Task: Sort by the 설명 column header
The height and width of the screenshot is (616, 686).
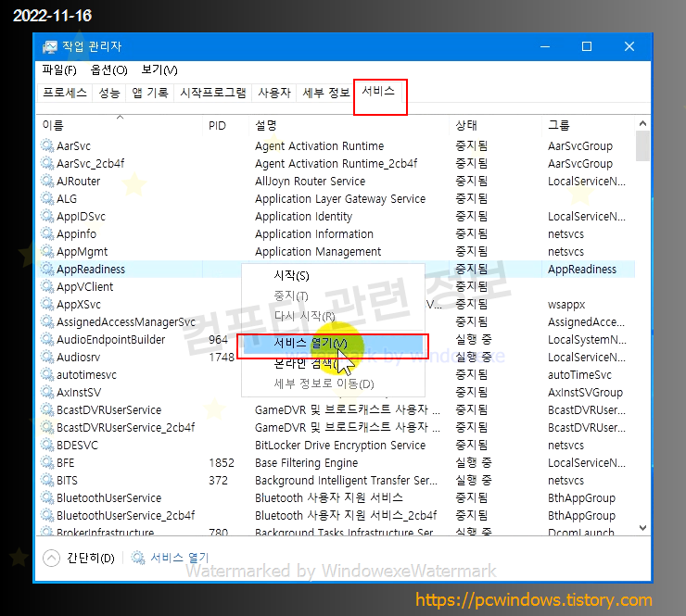Action: [349, 125]
